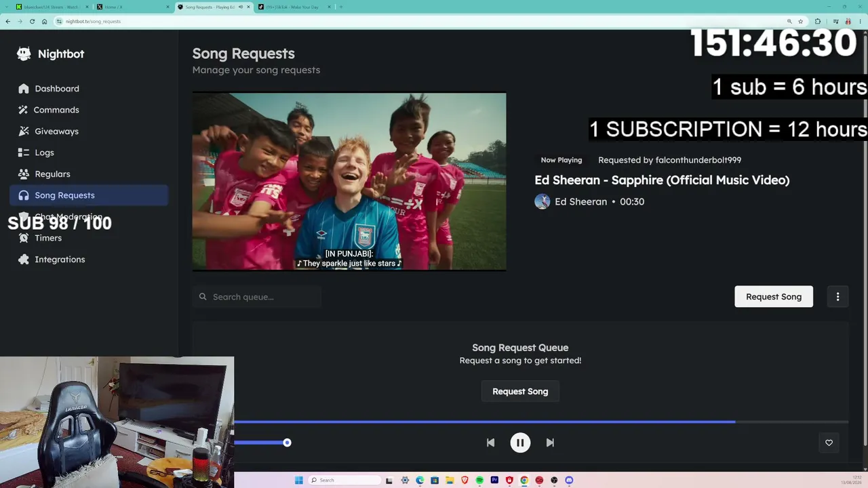Mute the Song Requests tab audio icon
This screenshot has height=488, width=868.
[240, 7]
